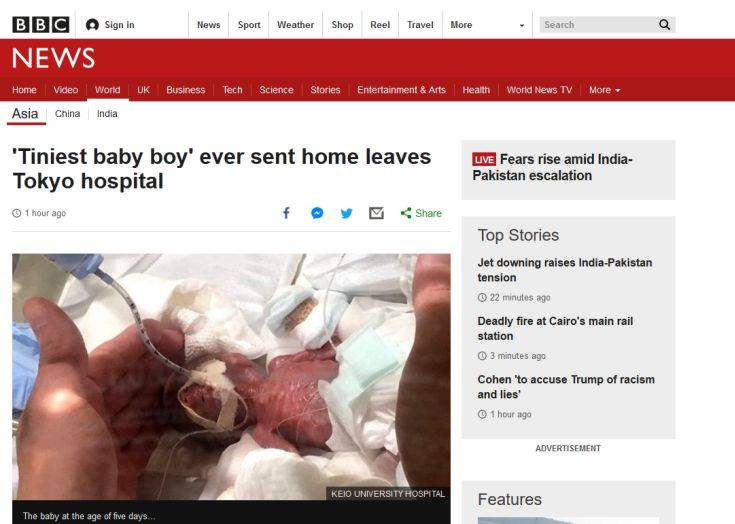Expand the More menu in news navigation
The height and width of the screenshot is (524, 735).
point(605,90)
